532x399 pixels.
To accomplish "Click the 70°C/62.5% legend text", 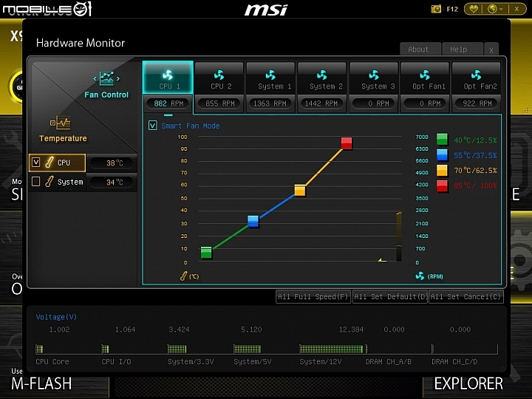I will tap(475, 171).
